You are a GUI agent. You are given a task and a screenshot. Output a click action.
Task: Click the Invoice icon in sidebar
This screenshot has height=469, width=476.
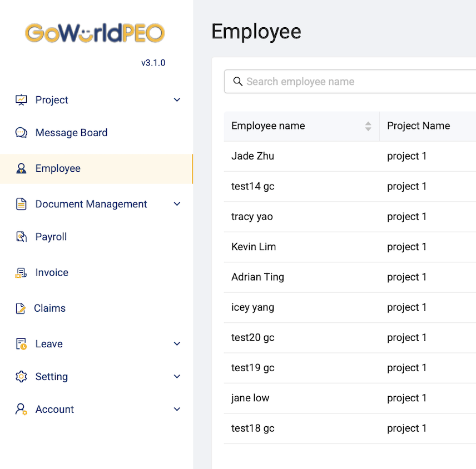[x=21, y=272]
